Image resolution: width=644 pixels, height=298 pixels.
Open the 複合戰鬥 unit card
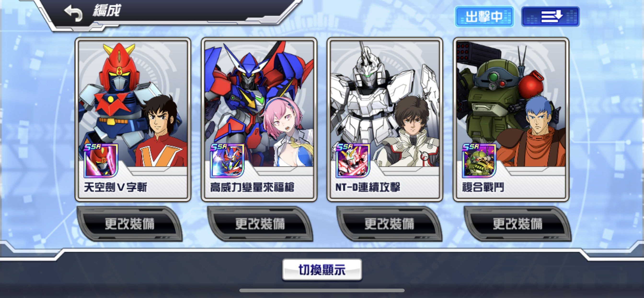tap(511, 119)
